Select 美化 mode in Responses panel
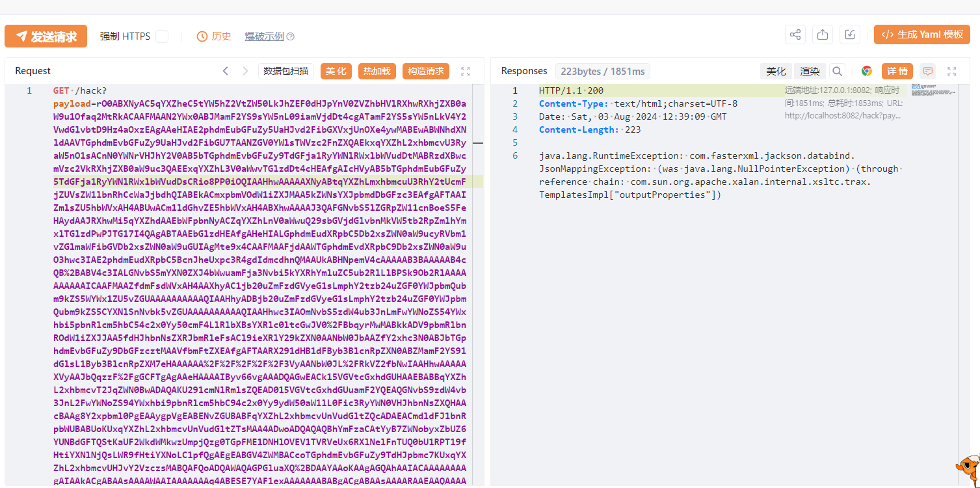This screenshot has width=980, height=488. 776,71
